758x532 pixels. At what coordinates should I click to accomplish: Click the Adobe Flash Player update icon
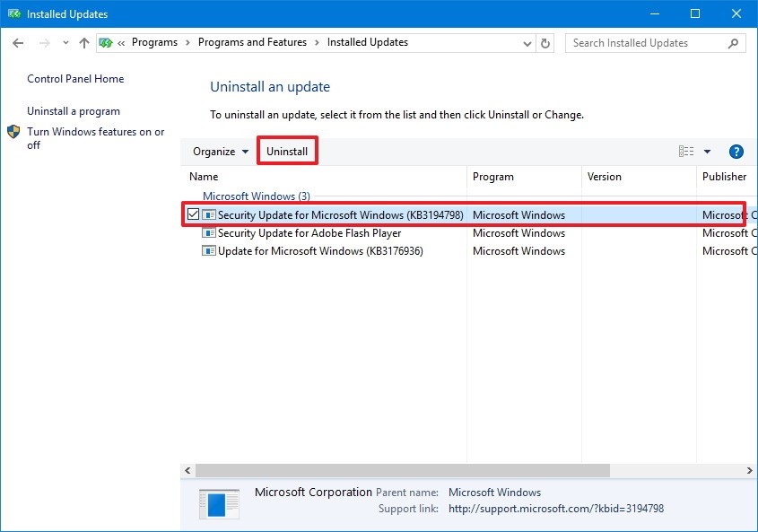point(208,233)
